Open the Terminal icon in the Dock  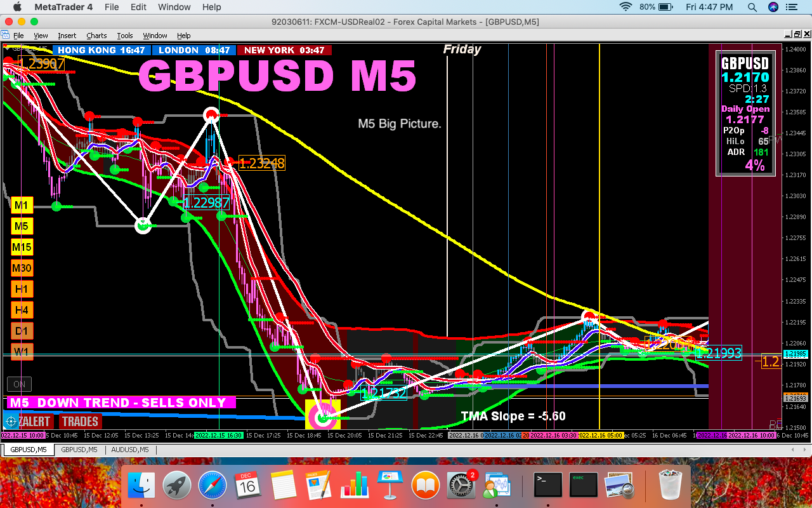pos(548,486)
